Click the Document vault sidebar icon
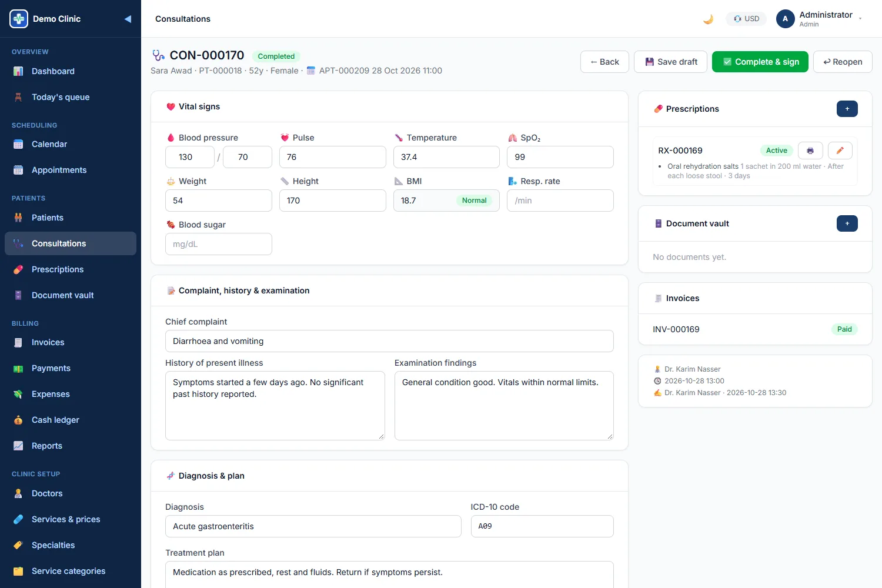 pos(18,295)
